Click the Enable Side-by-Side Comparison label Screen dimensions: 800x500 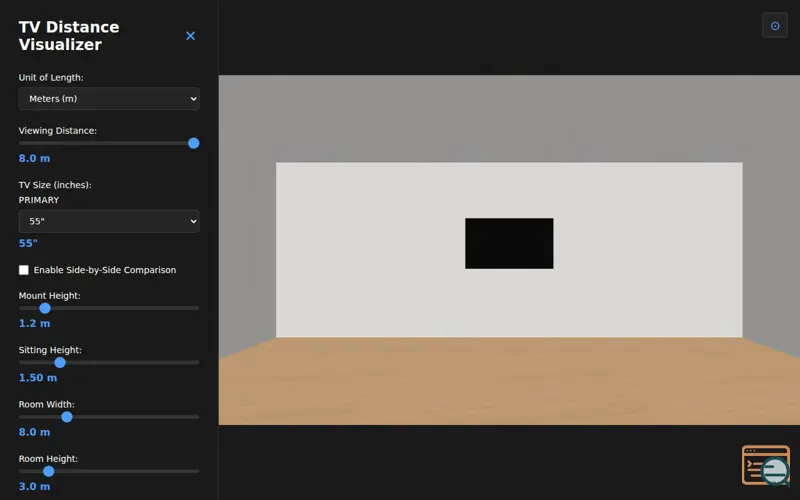pyautogui.click(x=105, y=270)
